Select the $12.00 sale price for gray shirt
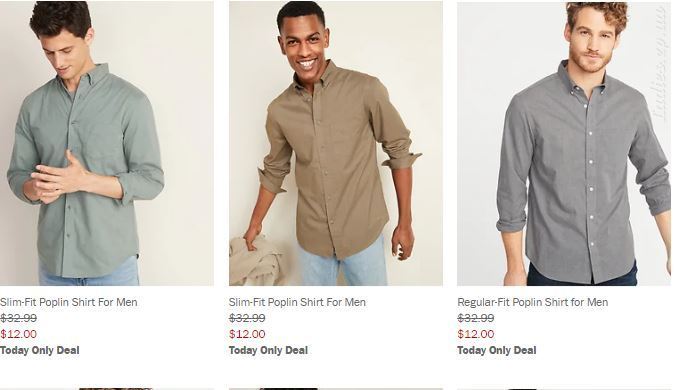 [476, 334]
